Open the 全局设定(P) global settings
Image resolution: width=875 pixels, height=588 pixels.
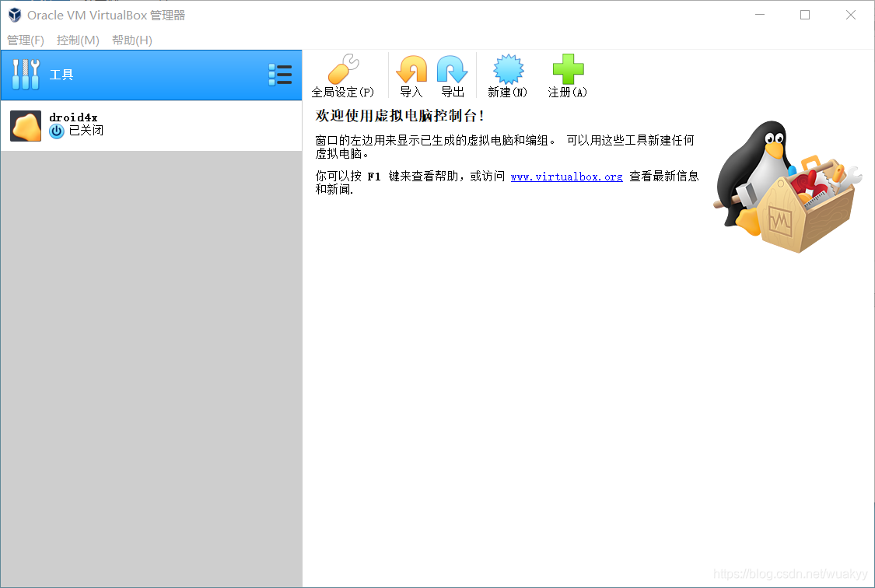point(343,76)
